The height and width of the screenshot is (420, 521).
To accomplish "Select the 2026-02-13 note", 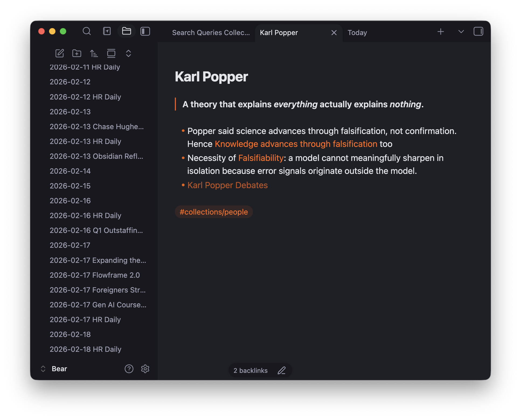I will [x=70, y=112].
